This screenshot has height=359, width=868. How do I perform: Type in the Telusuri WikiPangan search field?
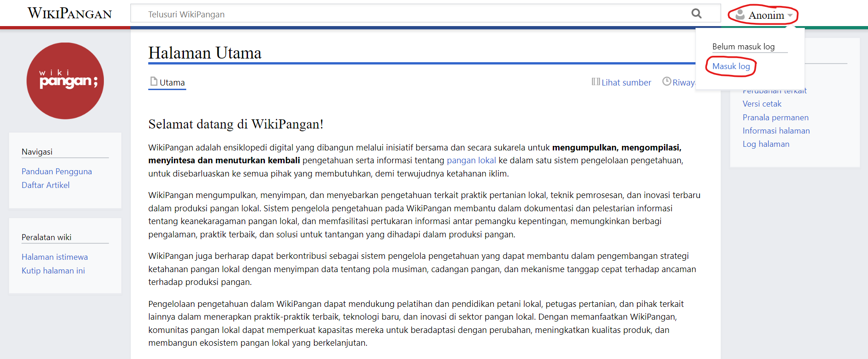pyautogui.click(x=412, y=14)
